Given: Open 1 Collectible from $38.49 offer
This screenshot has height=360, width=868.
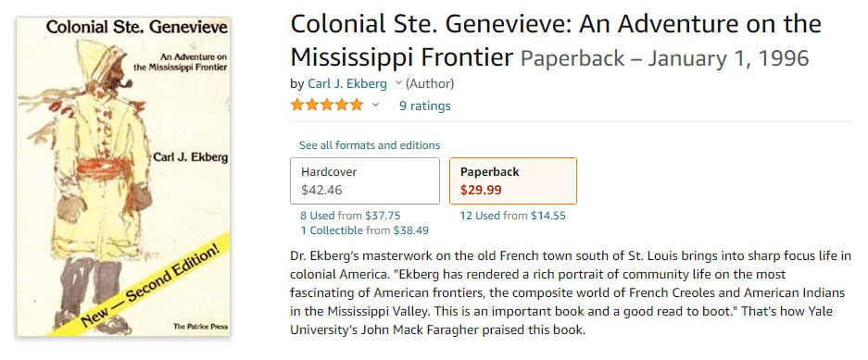Looking at the screenshot, I should [364, 230].
